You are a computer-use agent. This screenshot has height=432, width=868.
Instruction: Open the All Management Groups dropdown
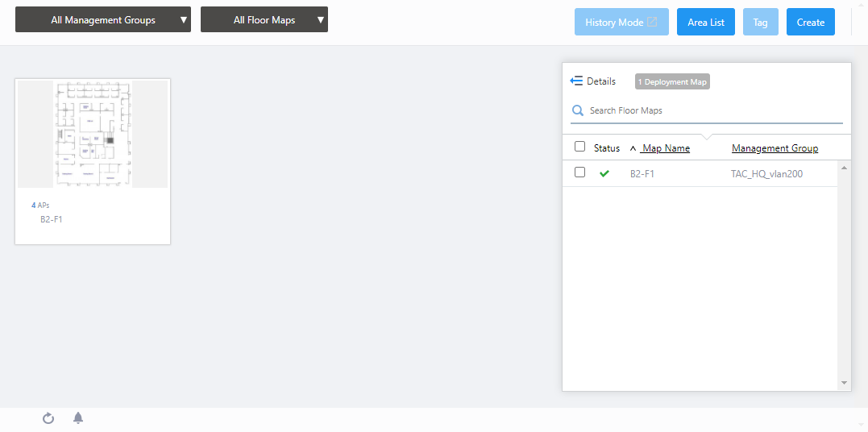[103, 20]
